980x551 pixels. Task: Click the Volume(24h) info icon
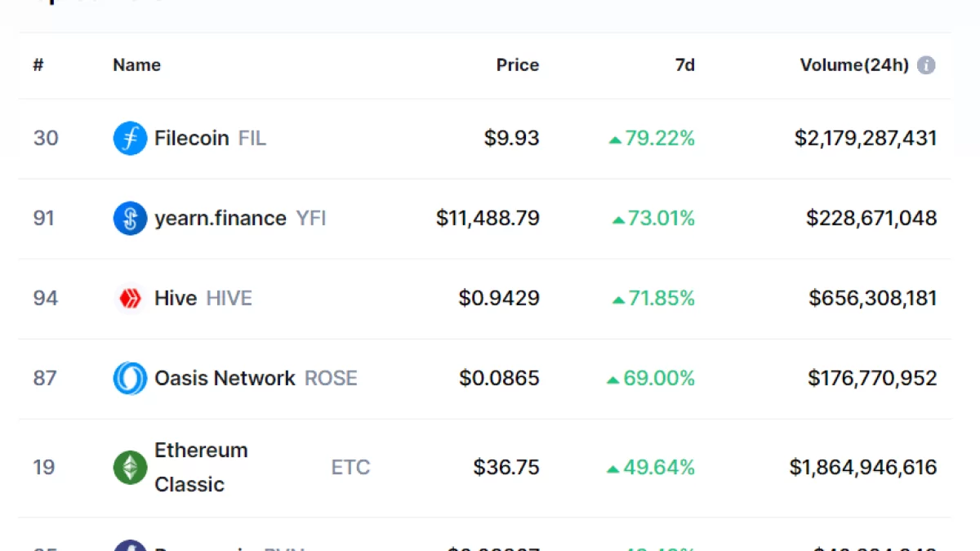pyautogui.click(x=926, y=65)
